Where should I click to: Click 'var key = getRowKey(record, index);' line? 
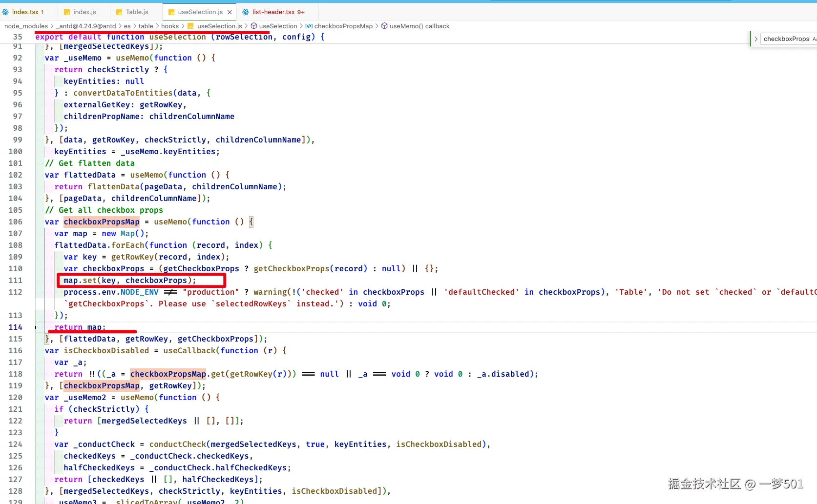147,257
